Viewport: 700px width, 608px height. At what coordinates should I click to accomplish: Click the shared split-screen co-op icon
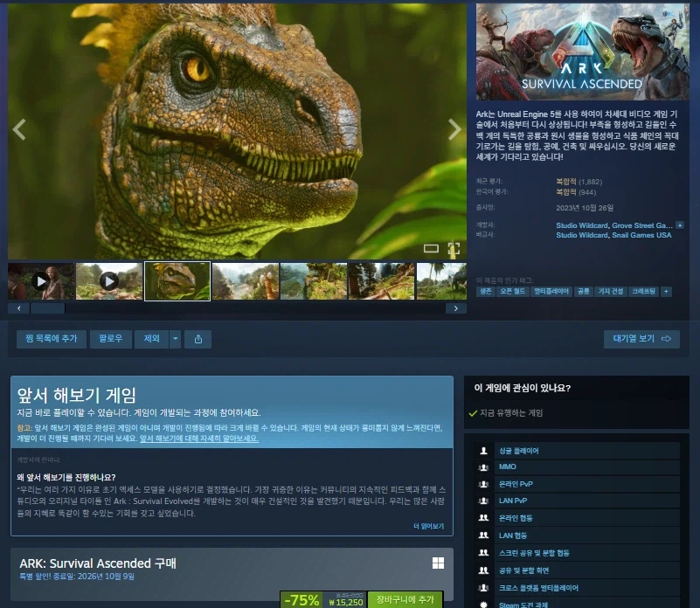(x=483, y=553)
